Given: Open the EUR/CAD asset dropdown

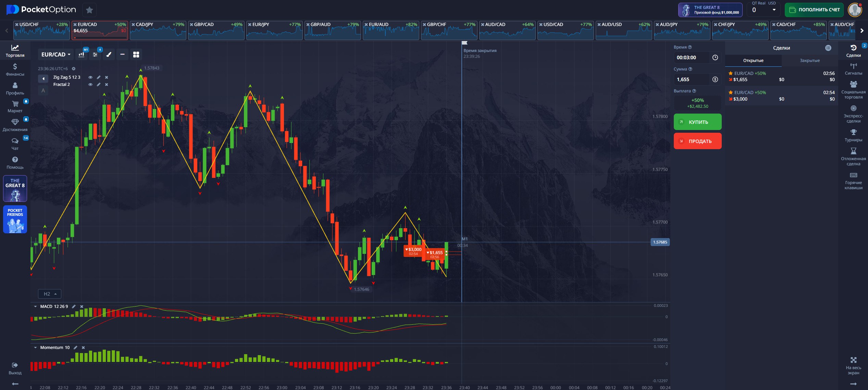Looking at the screenshot, I should pos(56,54).
